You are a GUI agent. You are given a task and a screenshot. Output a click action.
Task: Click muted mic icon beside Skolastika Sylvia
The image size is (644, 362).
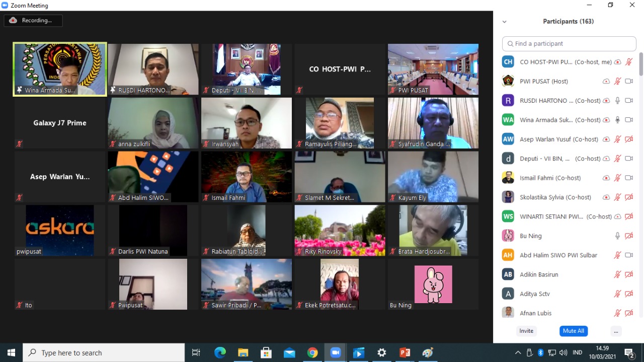[x=617, y=197]
